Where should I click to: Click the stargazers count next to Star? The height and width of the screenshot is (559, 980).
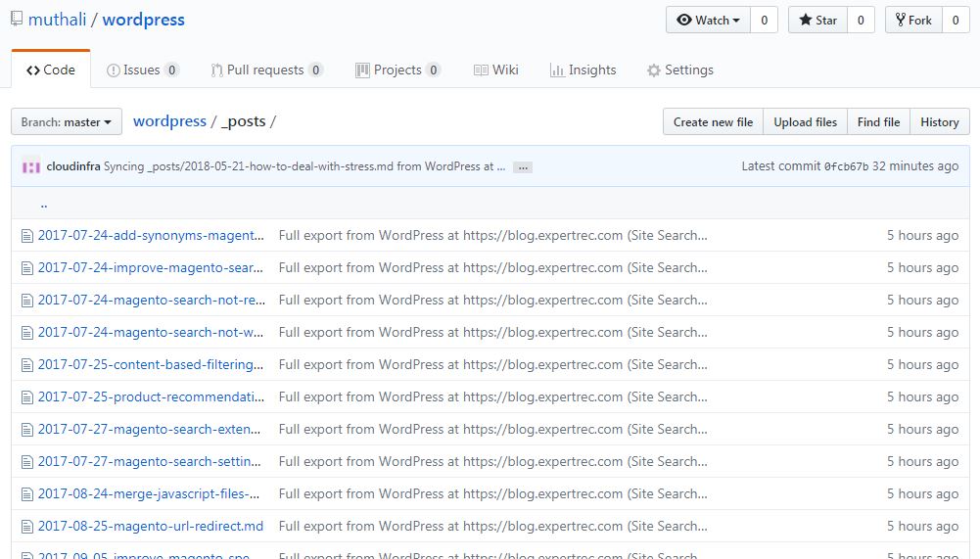pos(861,20)
